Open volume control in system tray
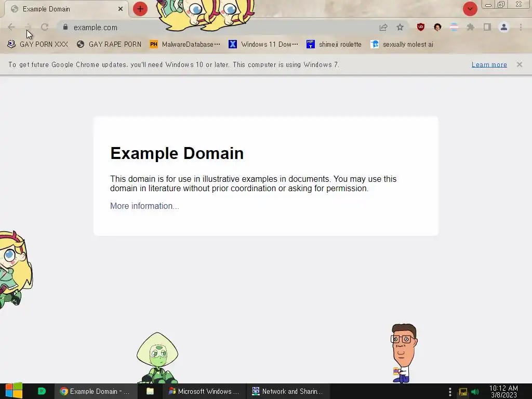 click(x=475, y=392)
